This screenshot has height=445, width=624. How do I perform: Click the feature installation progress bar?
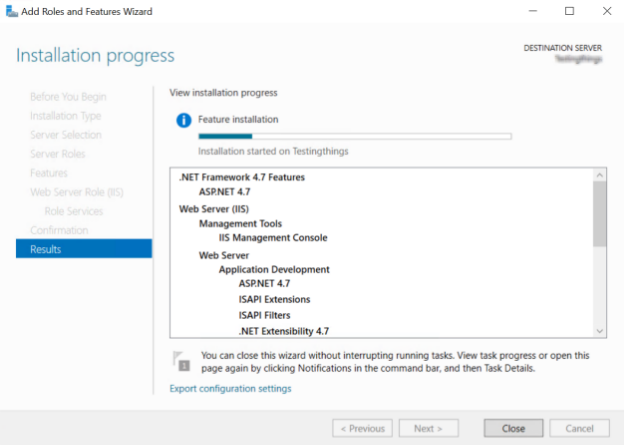355,136
